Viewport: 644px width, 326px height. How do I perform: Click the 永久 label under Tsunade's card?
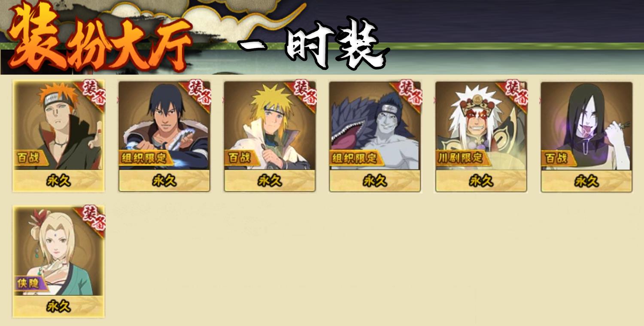59,306
